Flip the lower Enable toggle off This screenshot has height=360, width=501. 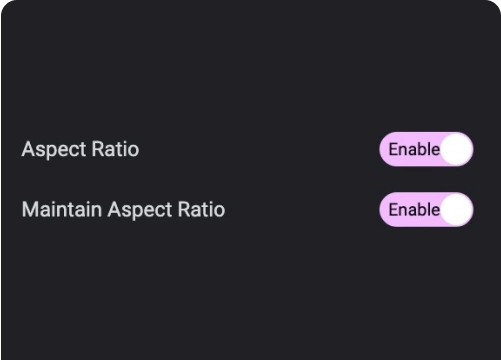[x=426, y=209]
